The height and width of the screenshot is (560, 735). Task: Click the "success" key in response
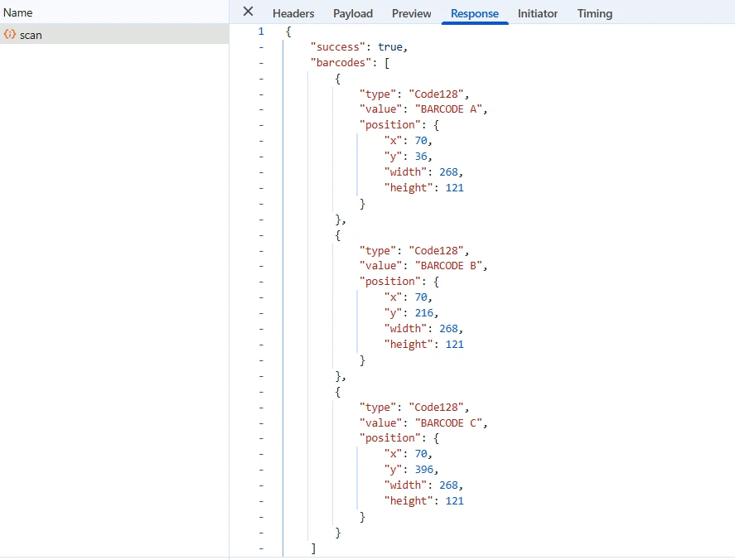(338, 47)
